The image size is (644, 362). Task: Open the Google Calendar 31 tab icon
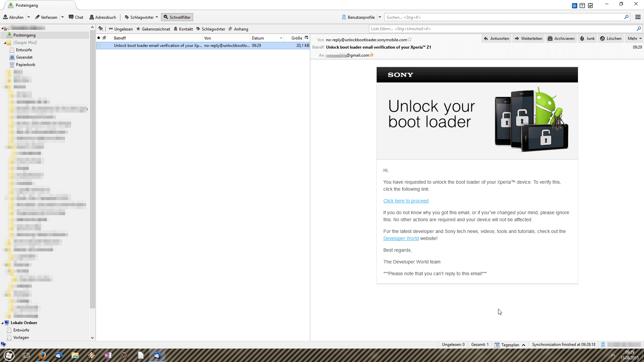click(574, 5)
